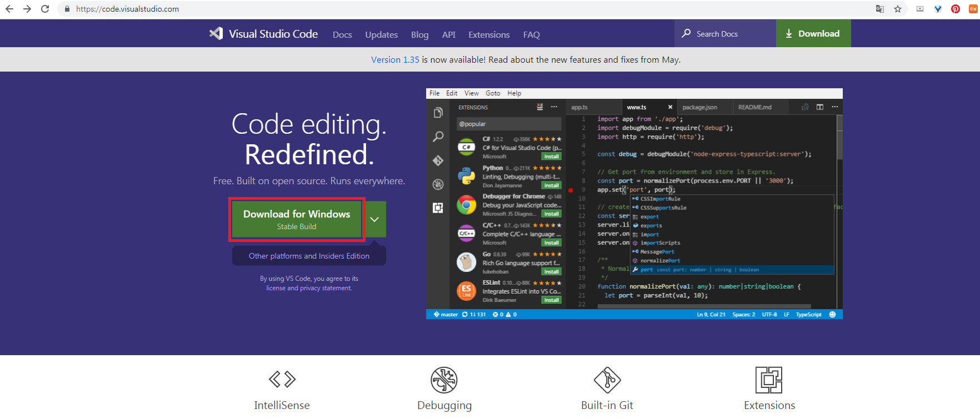Open the Blog navigation link
The image size is (980, 419).
tap(419, 34)
